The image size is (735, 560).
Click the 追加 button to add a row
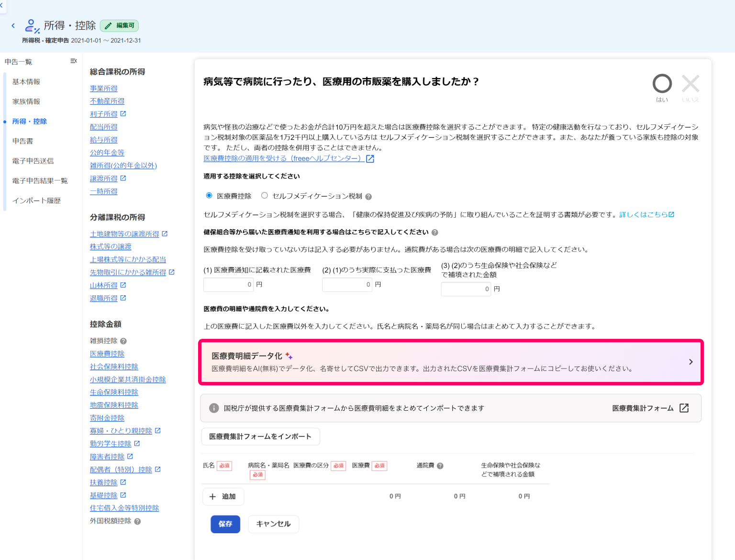pyautogui.click(x=223, y=497)
